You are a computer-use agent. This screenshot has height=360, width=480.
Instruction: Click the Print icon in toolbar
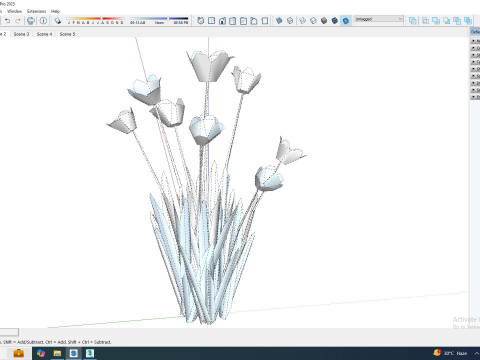[x=31, y=21]
